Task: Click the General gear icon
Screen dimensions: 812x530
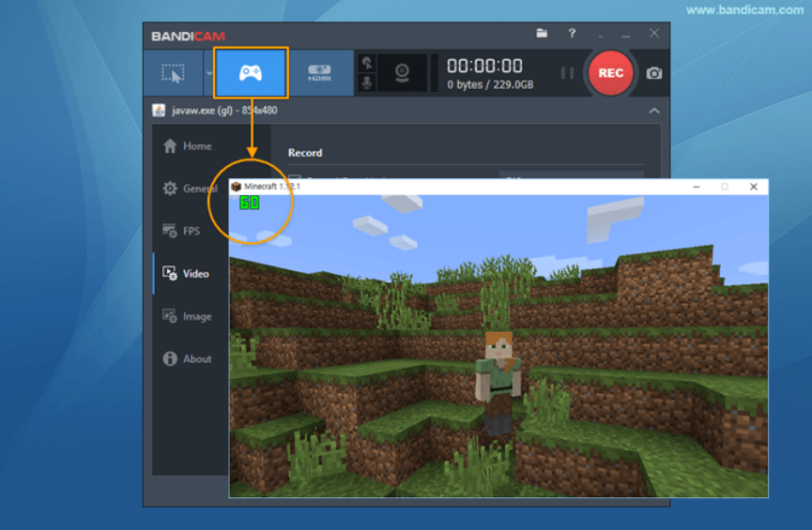Action: click(x=170, y=189)
